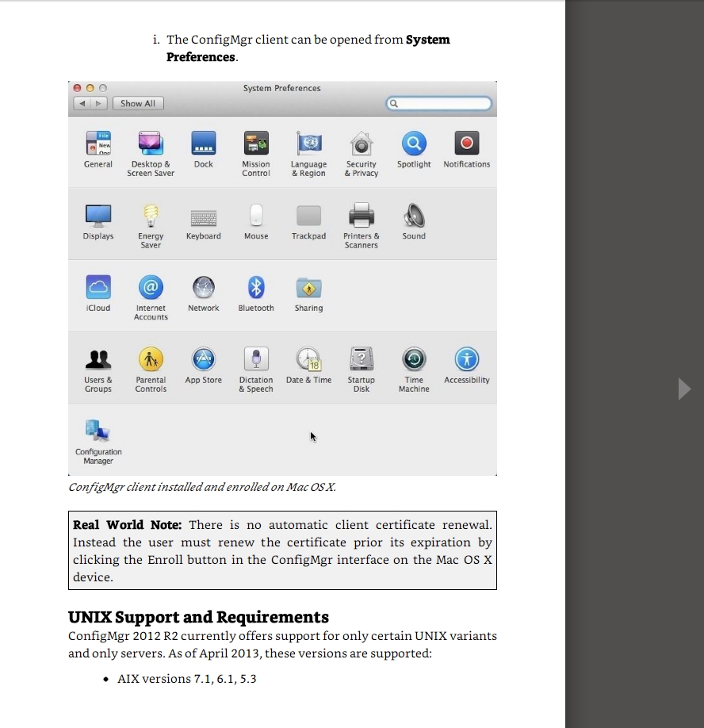Viewport: 704px width, 728px height.
Task: Click the back arrow in toolbar
Action: 82,104
